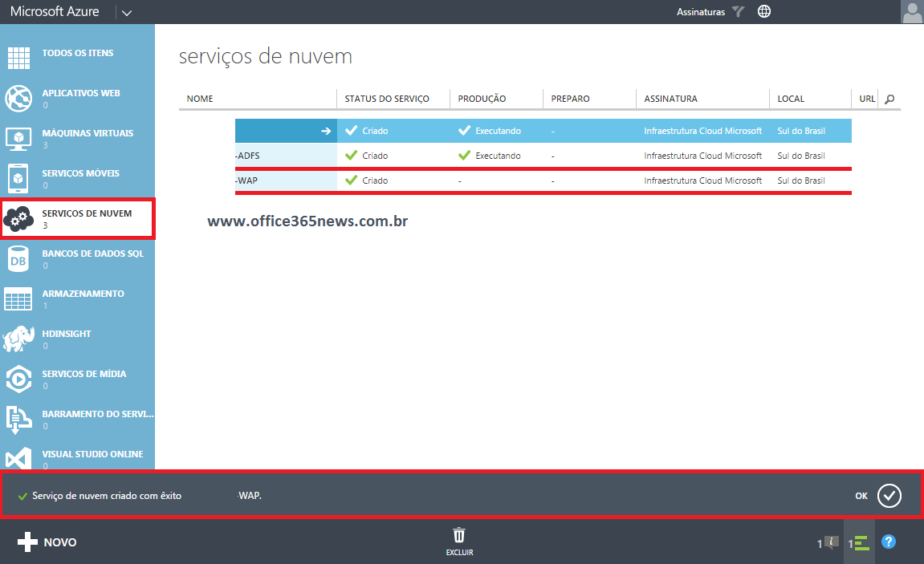Screen dimensions: 924x564
Task: Click Criado status in the -WAP row
Action: [375, 181]
